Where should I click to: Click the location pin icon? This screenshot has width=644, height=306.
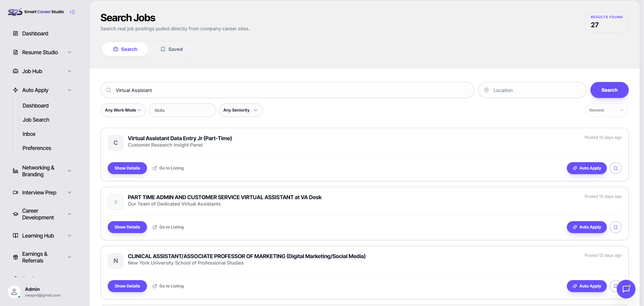[x=486, y=90]
